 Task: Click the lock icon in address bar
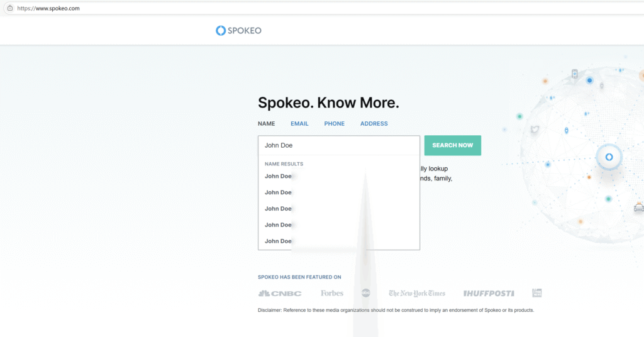pyautogui.click(x=10, y=8)
